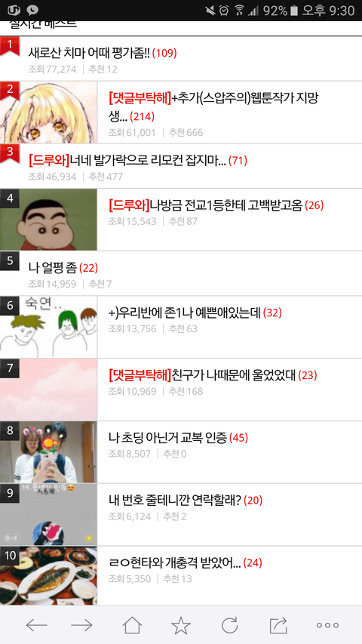The width and height of the screenshot is (362, 644).
Task: Open the Shin-chan thumbnail of post 4
Action: (48, 219)
